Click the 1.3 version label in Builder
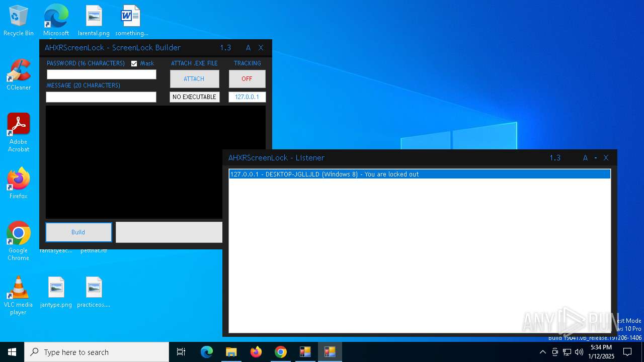This screenshot has width=644, height=362. (225, 48)
